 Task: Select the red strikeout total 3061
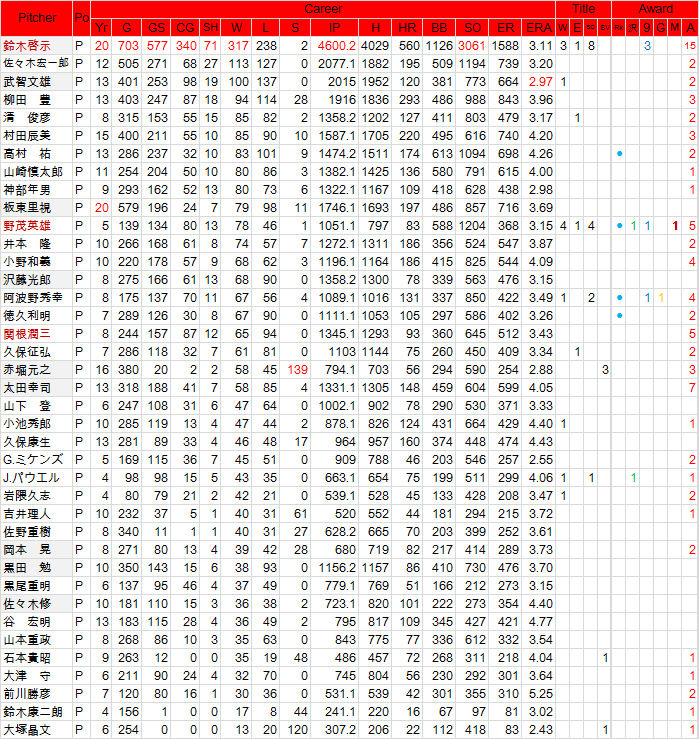click(472, 46)
